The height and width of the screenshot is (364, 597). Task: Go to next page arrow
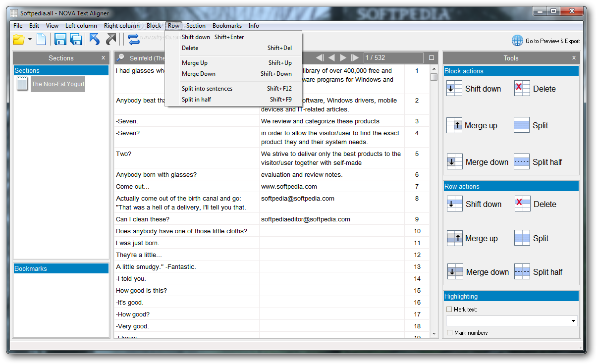(343, 58)
